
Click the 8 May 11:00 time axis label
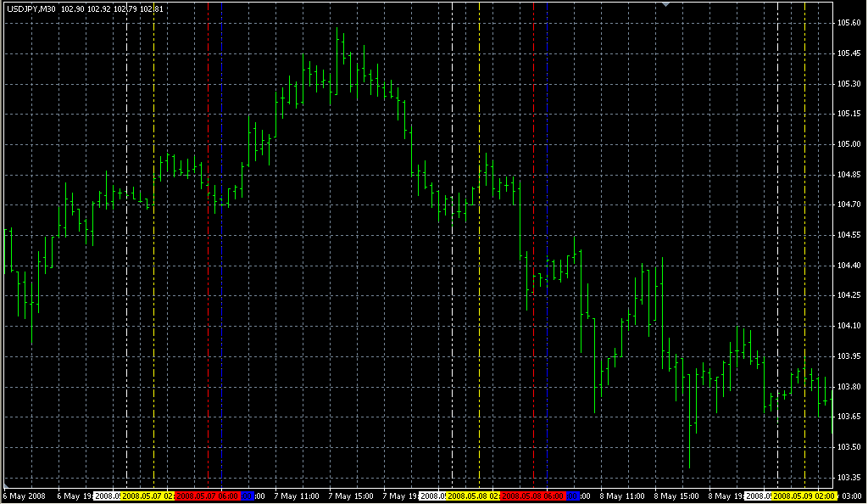(x=623, y=496)
